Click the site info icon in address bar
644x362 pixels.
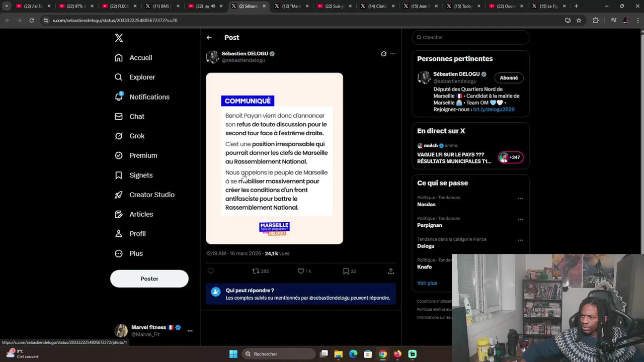[46, 20]
